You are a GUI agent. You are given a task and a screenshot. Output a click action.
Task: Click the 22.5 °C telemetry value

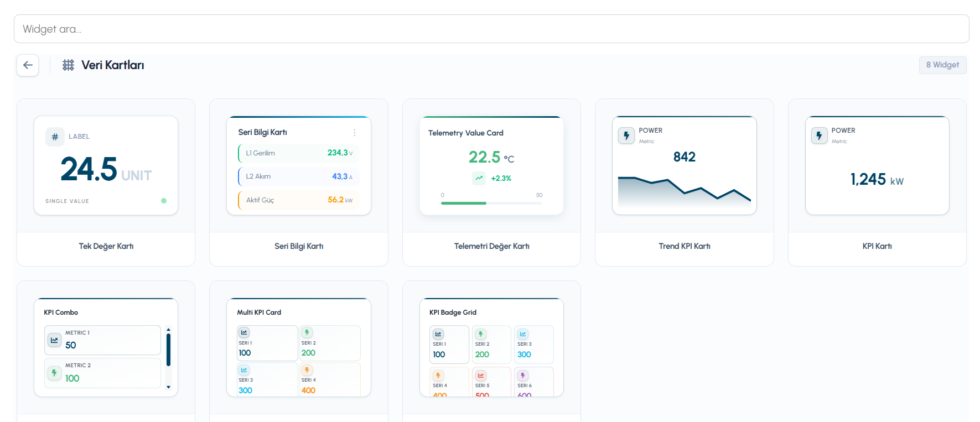click(491, 158)
